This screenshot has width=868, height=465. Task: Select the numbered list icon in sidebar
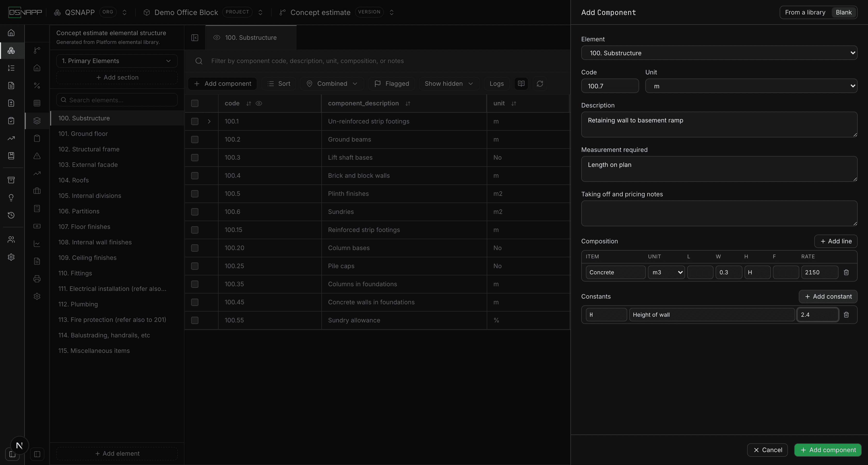click(x=11, y=68)
